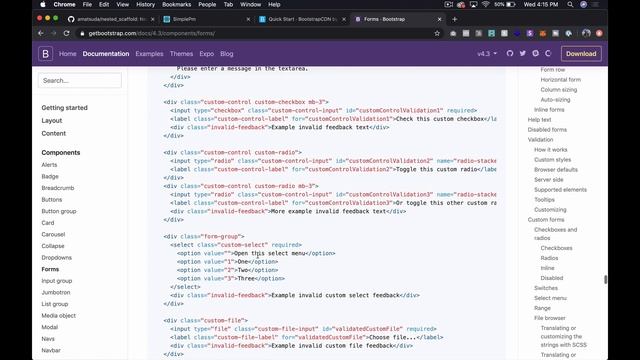Collapse Components sidebar section
This screenshot has width=640, height=360.
point(61,153)
